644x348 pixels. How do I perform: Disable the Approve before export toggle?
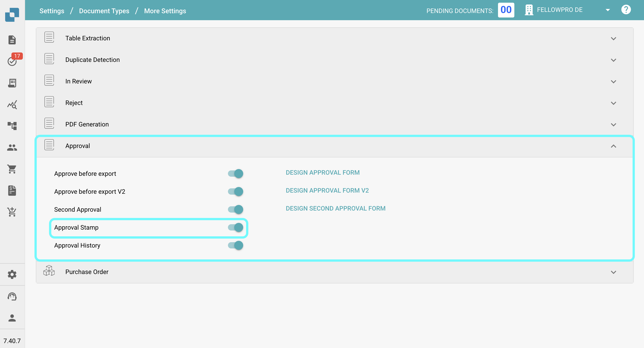pyautogui.click(x=236, y=174)
